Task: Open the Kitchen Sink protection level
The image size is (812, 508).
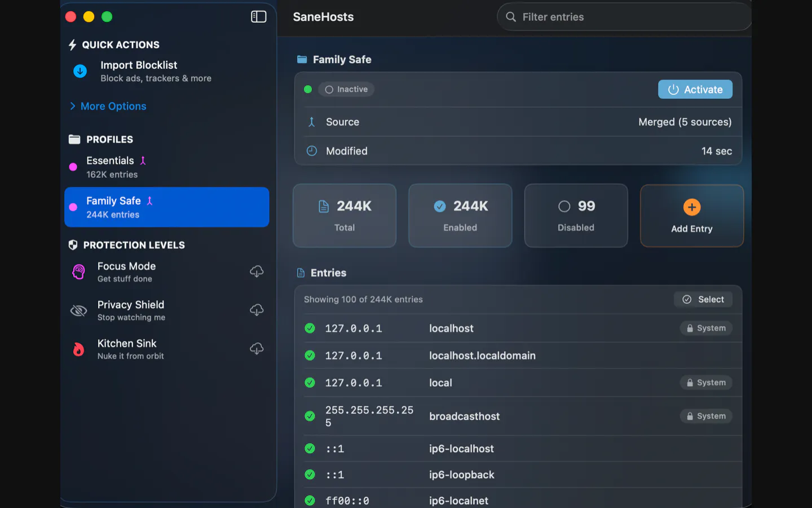Action: [x=167, y=349]
